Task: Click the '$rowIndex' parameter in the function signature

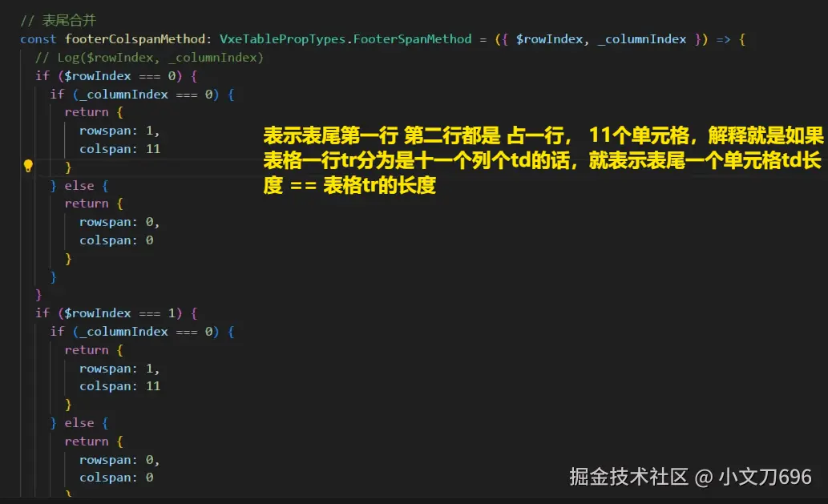Action: (549, 39)
